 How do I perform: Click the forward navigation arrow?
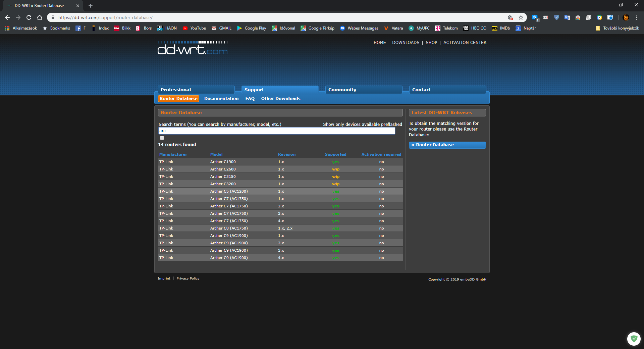[18, 17]
